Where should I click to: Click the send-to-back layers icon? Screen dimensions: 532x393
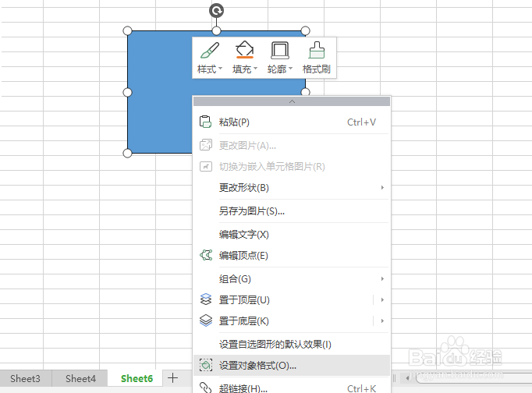point(206,320)
